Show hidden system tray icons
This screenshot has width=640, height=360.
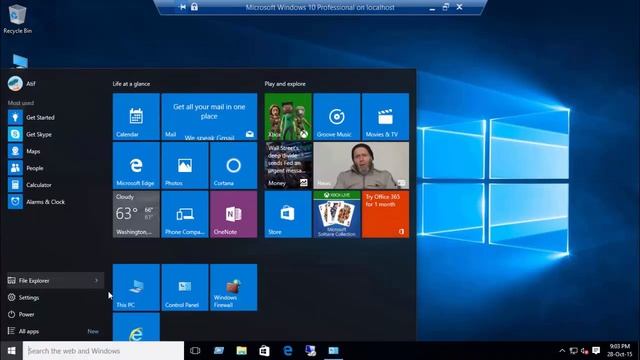562,351
